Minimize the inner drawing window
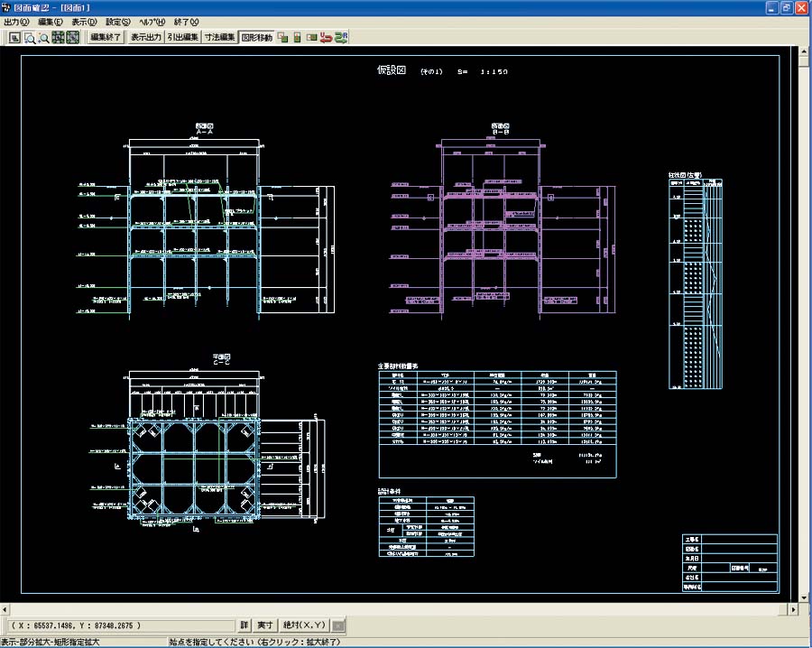The width and height of the screenshot is (812, 648). (772, 8)
